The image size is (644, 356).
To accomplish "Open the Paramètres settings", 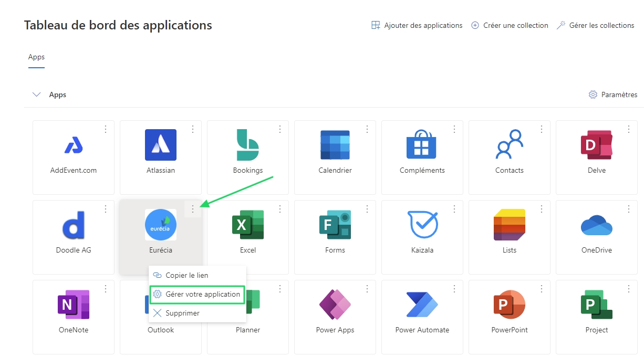I will 613,95.
